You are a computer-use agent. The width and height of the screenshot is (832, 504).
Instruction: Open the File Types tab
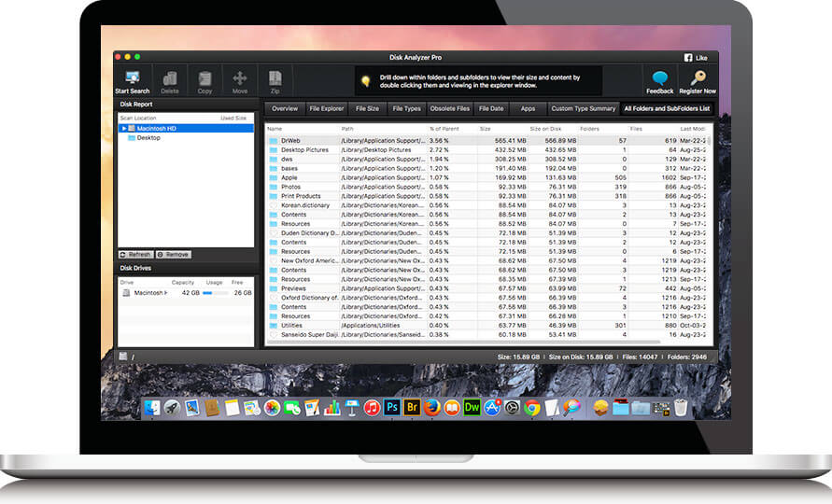406,109
